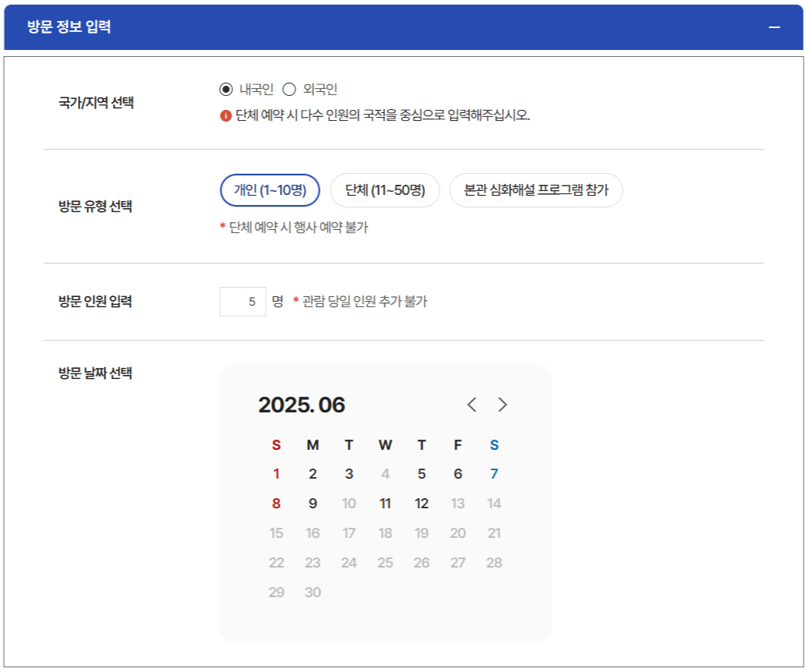This screenshot has height=672, width=806.
Task: Select June 9 on the calendar
Action: click(312, 503)
